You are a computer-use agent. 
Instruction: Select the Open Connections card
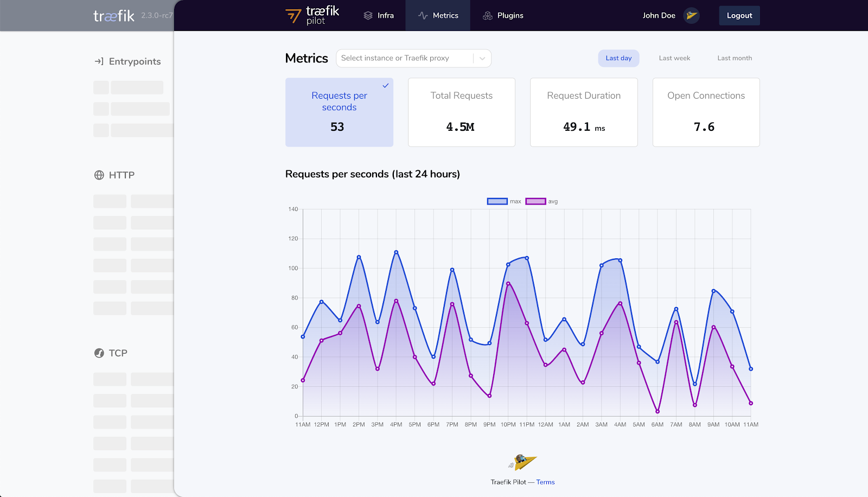706,112
